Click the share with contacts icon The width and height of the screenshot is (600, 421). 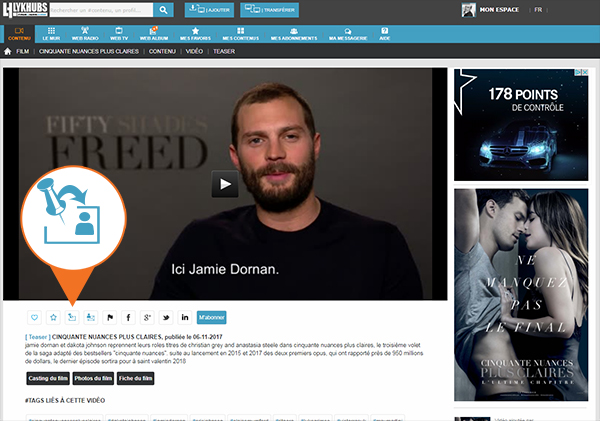(x=91, y=317)
